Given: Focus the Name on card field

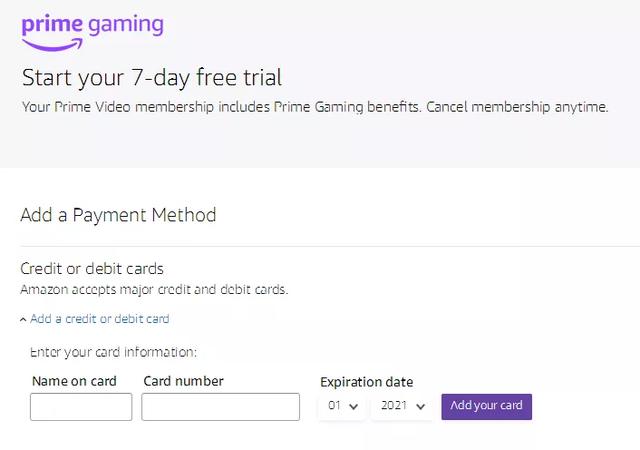Looking at the screenshot, I should pyautogui.click(x=81, y=407).
